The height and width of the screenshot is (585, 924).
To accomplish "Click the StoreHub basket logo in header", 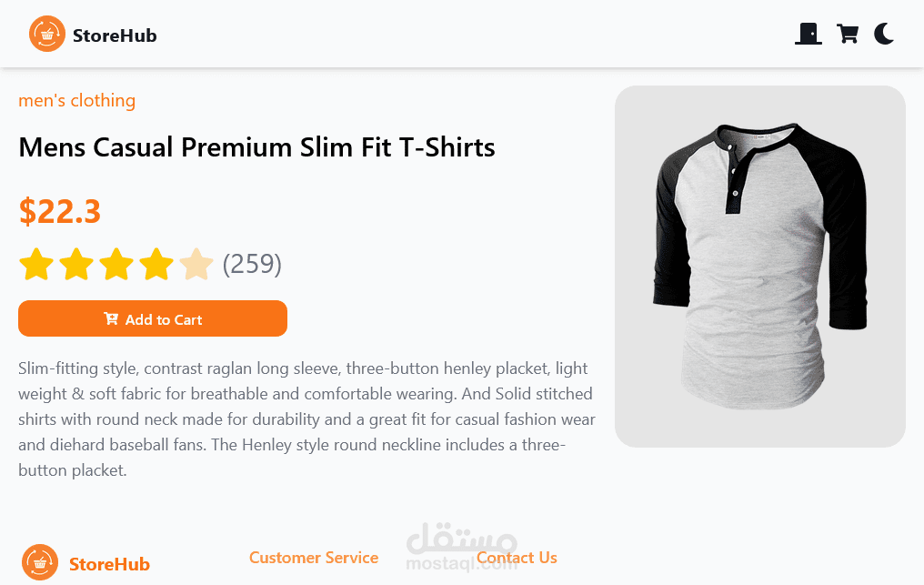I will [x=47, y=35].
